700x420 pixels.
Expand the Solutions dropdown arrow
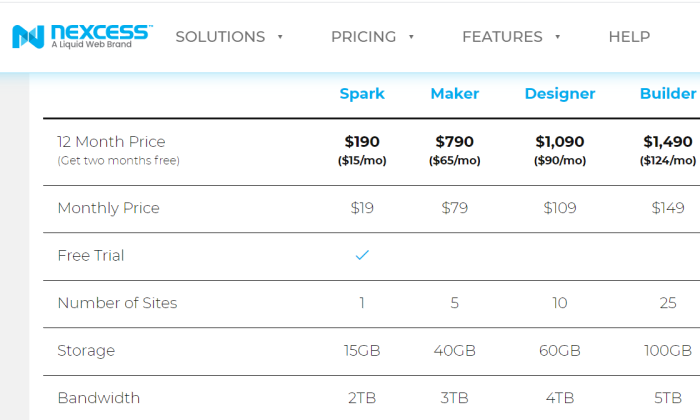[x=280, y=37]
